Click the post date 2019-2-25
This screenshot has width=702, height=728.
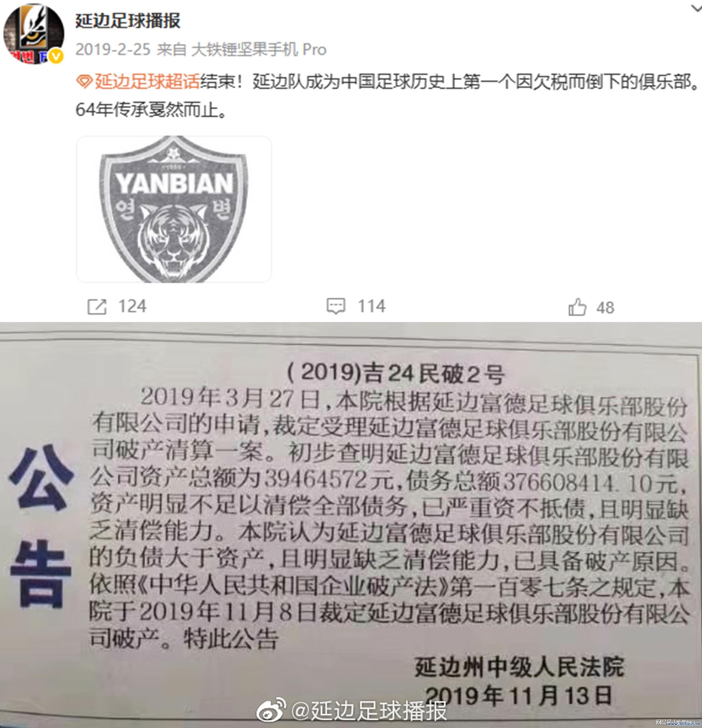pyautogui.click(x=113, y=49)
